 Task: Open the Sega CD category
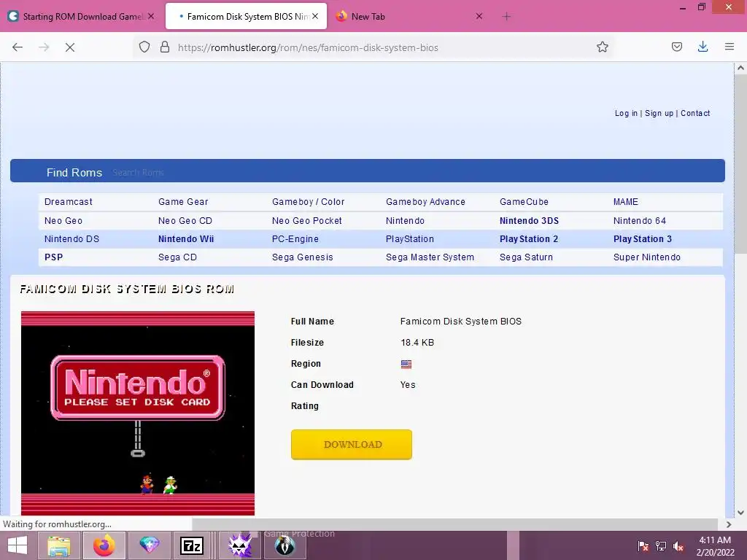coord(177,257)
